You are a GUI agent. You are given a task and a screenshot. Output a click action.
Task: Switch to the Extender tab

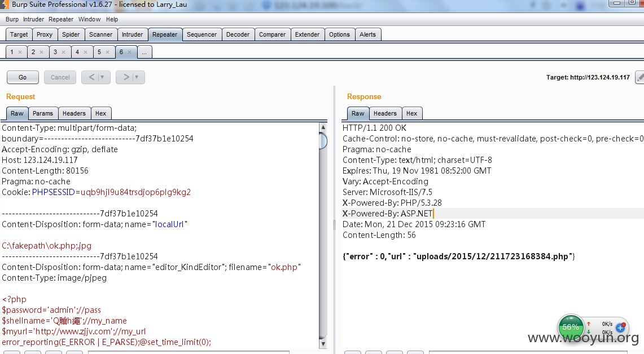pyautogui.click(x=307, y=34)
